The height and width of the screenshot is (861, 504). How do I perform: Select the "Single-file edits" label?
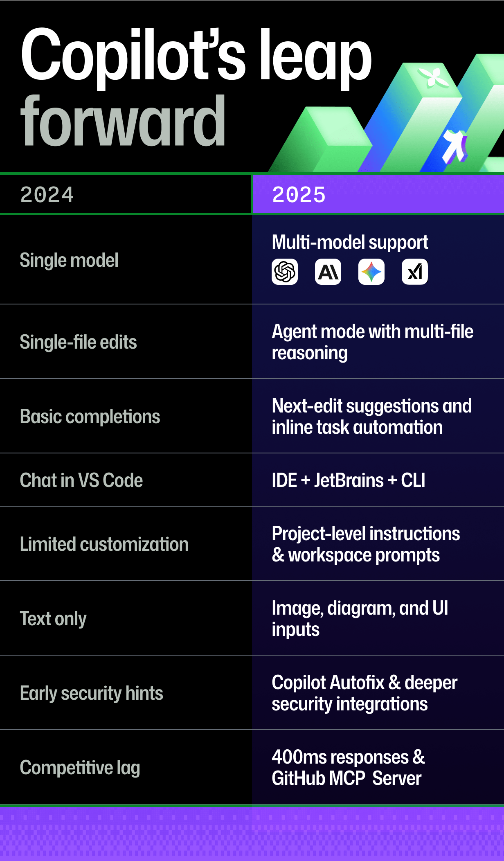[78, 342]
